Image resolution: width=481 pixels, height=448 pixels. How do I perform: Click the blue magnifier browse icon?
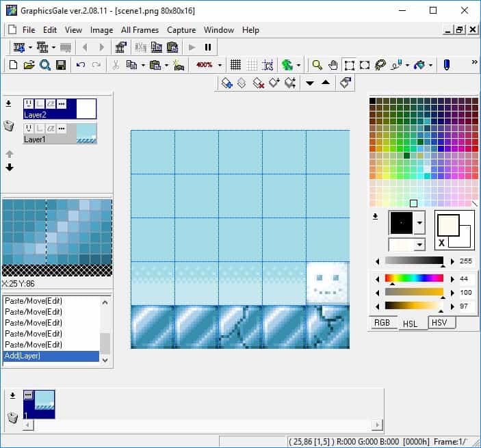coord(44,65)
